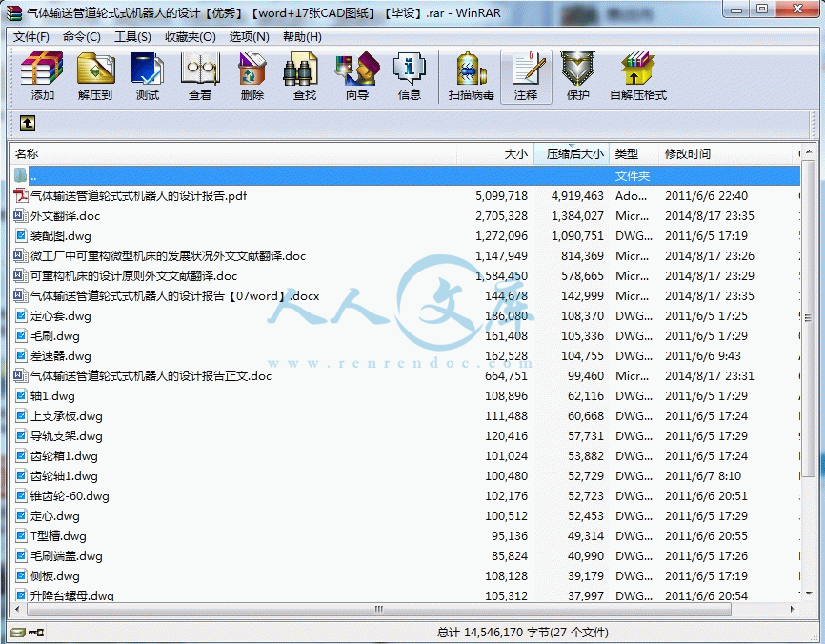Click the horizontal scrollbar left arrow
Viewport: 825px width, 644px height.
pos(17,610)
